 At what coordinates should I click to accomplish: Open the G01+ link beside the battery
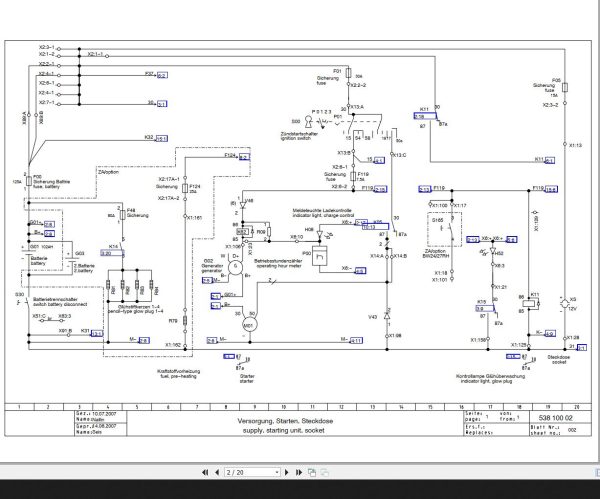coord(49,224)
